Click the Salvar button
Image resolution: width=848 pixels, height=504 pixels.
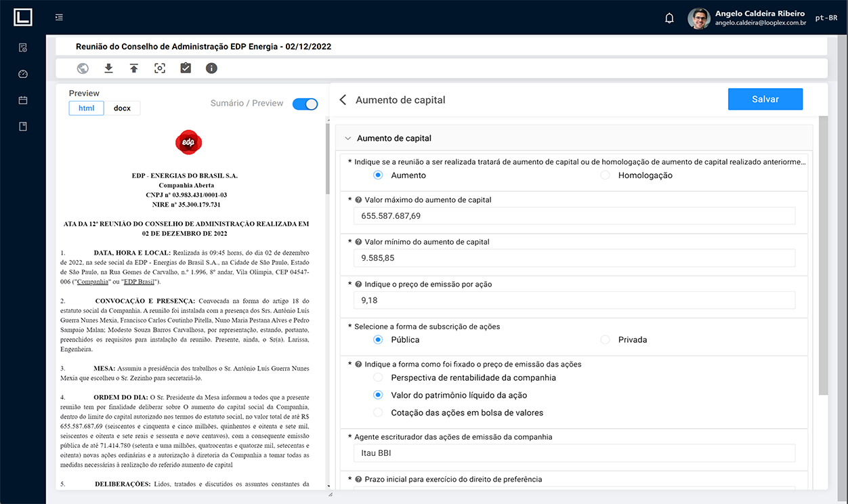[765, 99]
